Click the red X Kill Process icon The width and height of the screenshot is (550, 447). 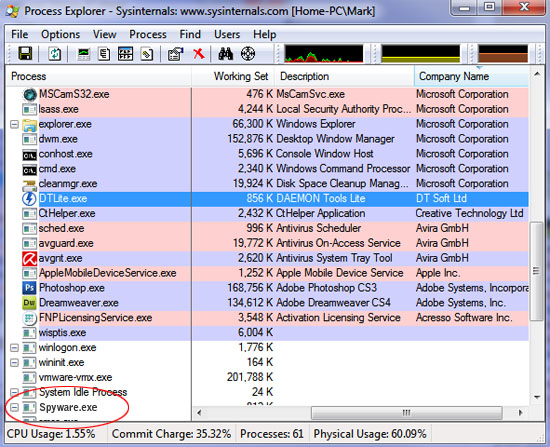(199, 54)
